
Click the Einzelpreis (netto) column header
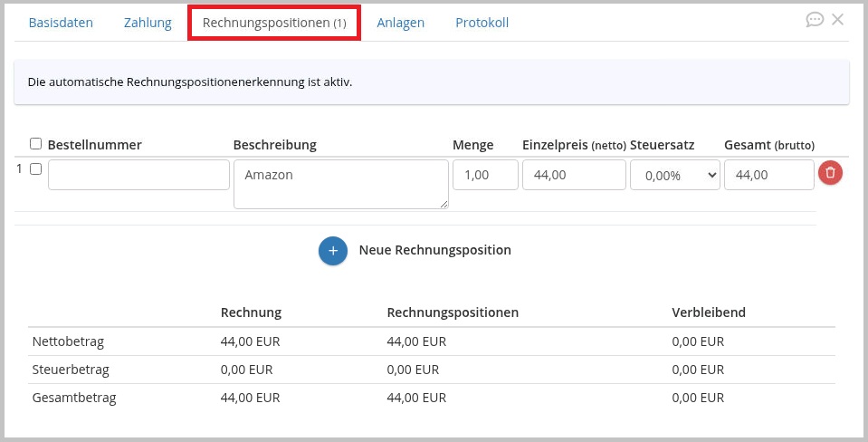pos(574,145)
